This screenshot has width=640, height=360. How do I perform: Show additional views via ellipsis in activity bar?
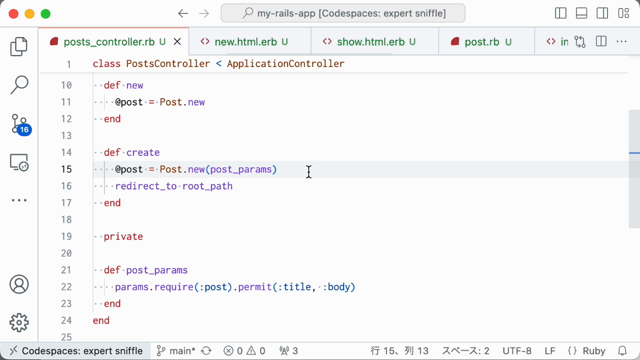tap(19, 200)
